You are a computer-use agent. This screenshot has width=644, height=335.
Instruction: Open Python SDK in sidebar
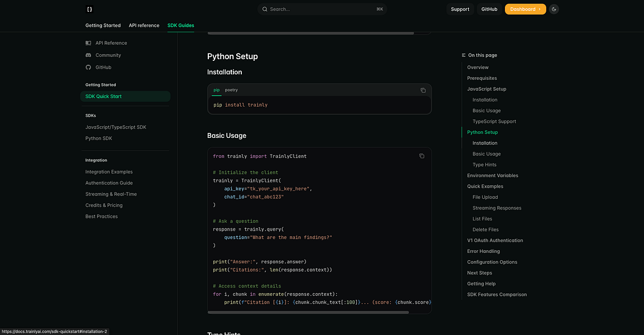click(98, 138)
